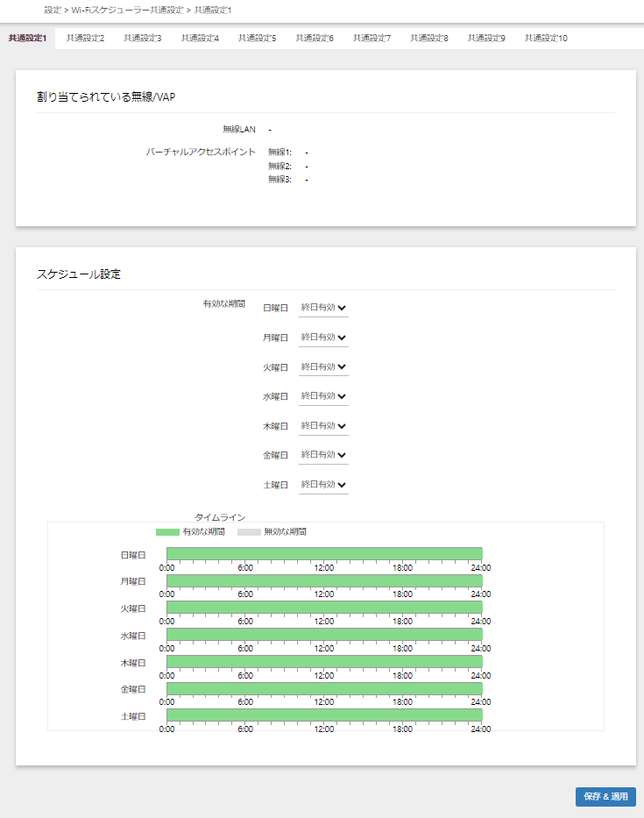The image size is (644, 818).
Task: Select the 共通設定7 tab
Action: click(372, 39)
